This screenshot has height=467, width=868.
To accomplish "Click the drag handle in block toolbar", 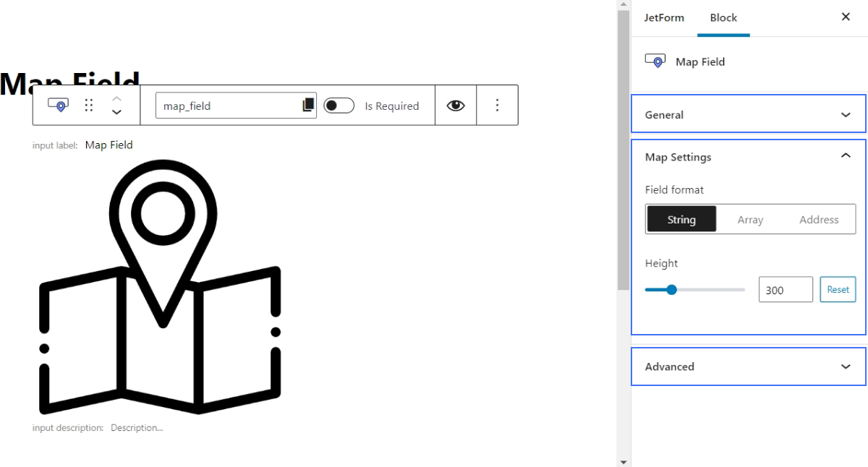I will pyautogui.click(x=89, y=106).
